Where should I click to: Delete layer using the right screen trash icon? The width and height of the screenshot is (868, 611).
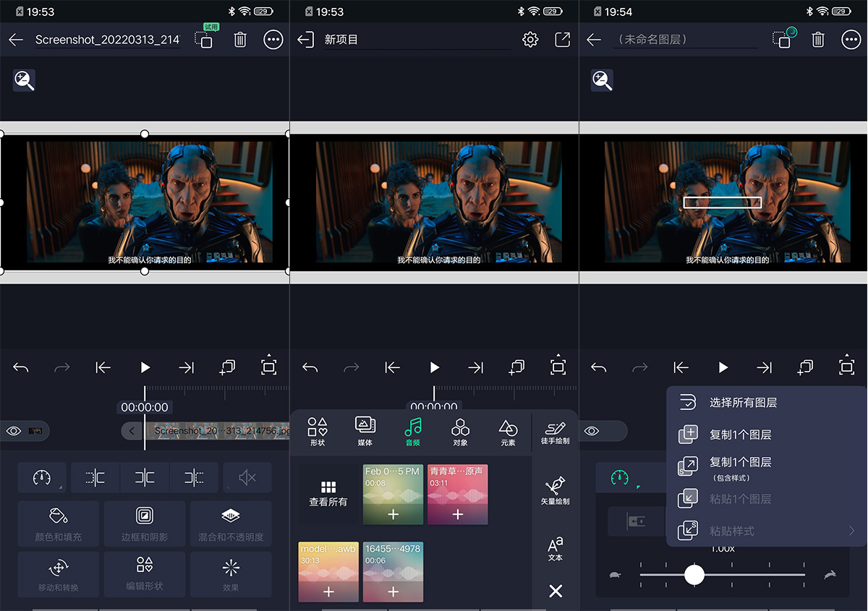818,40
